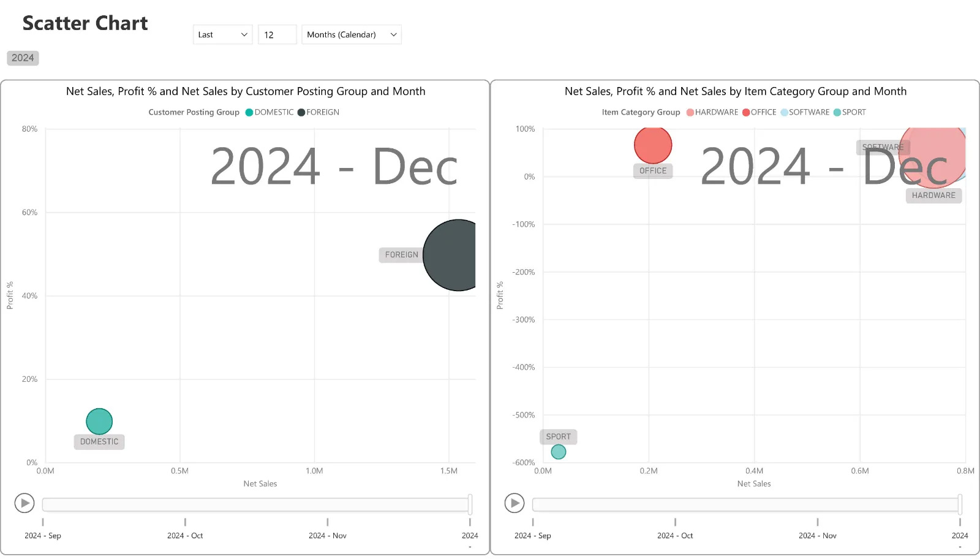This screenshot has height=559, width=980.
Task: Click the dark FOREIGN bubble
Action: click(454, 255)
